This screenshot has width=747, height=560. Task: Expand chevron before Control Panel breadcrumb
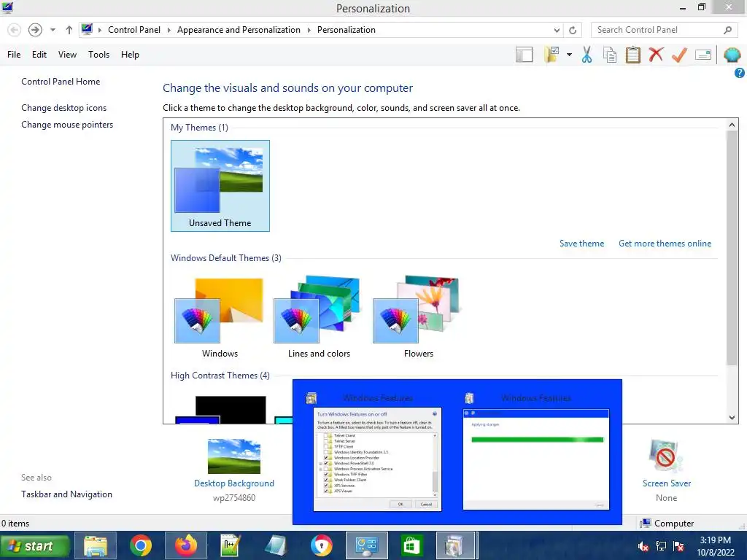point(99,30)
